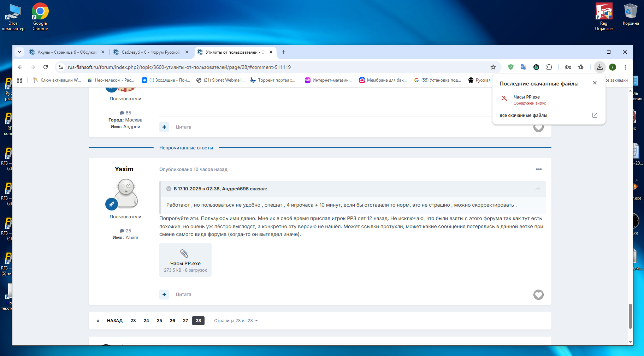Open the Chrome downloads icon in toolbar
Screen dimensions: 644x356
tap(599, 67)
